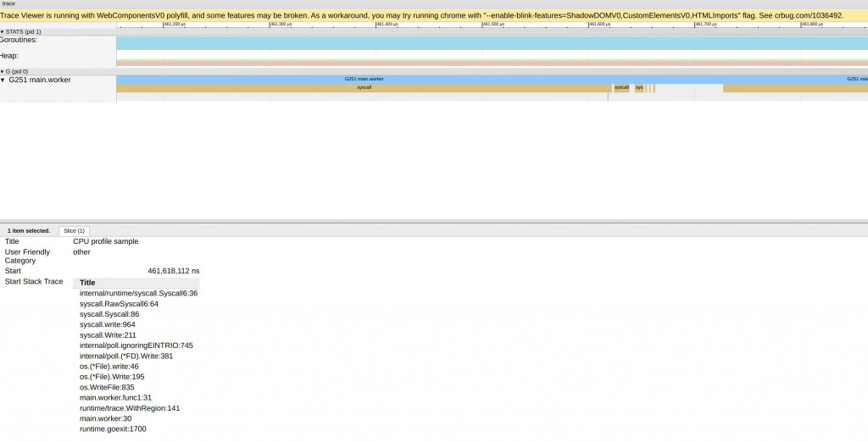The height and width of the screenshot is (442, 868).
Task: Click the Start value 461,618,112 ns
Action: (x=173, y=271)
